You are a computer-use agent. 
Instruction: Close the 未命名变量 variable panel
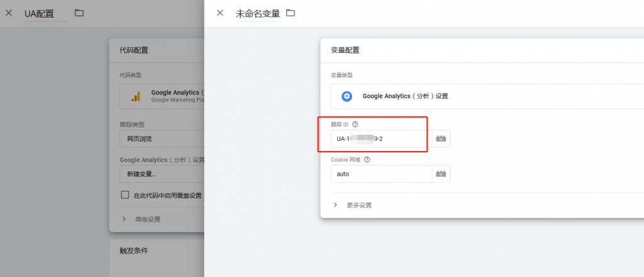click(x=220, y=13)
